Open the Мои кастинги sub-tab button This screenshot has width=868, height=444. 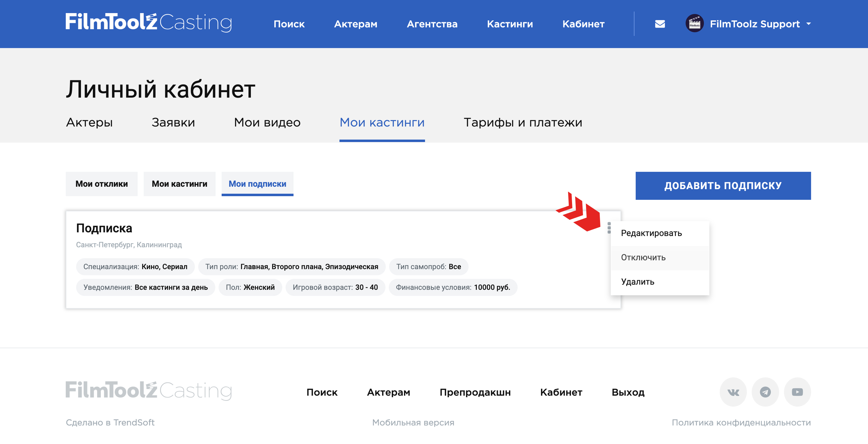[179, 184]
